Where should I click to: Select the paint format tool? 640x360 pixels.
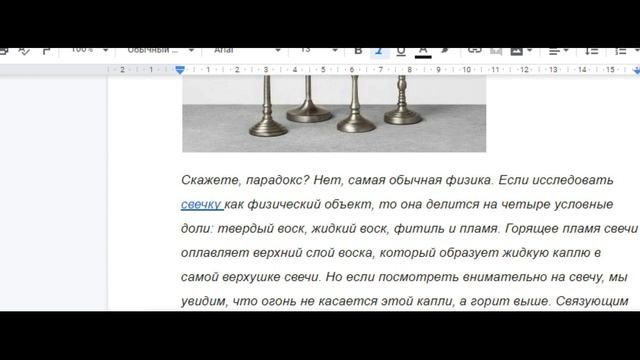pos(46,51)
